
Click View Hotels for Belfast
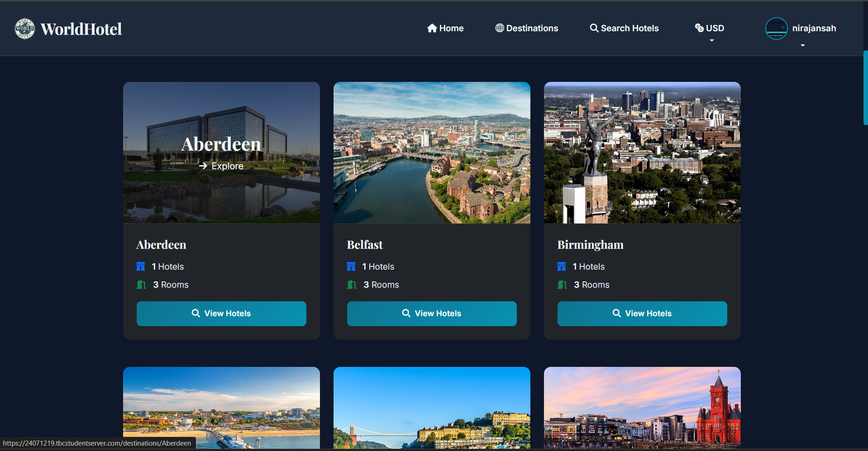click(x=431, y=313)
